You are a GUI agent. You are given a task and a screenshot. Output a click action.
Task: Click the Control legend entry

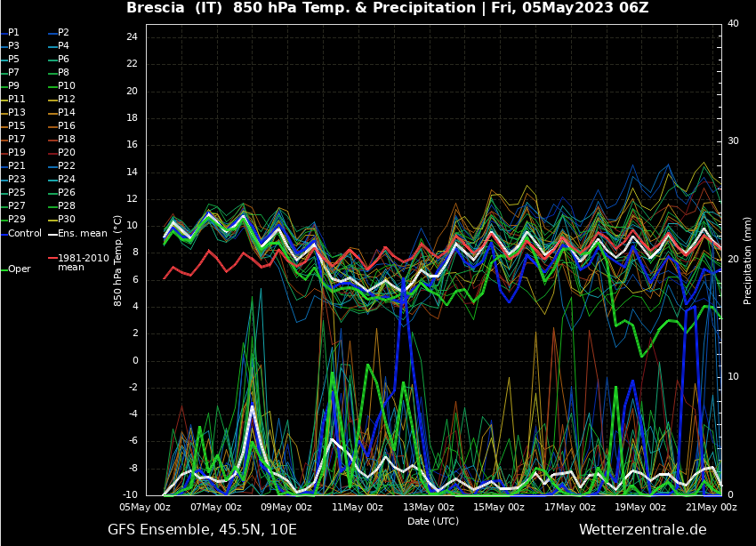(24, 233)
